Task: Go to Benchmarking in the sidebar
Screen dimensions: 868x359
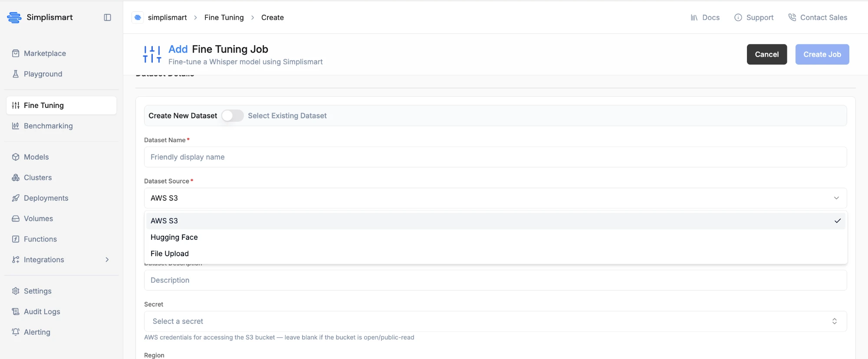Action: pos(61,126)
